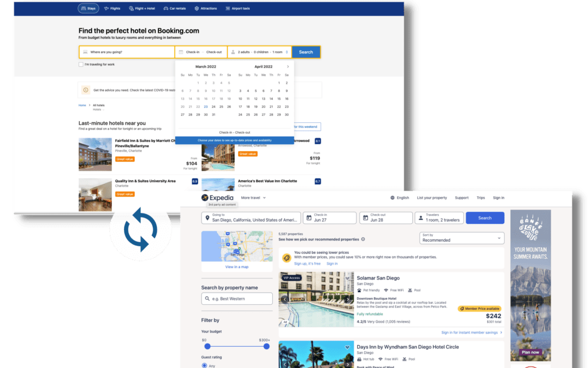Click Member Price available badge
Viewport: 588px width, 368px height.
tap(479, 309)
